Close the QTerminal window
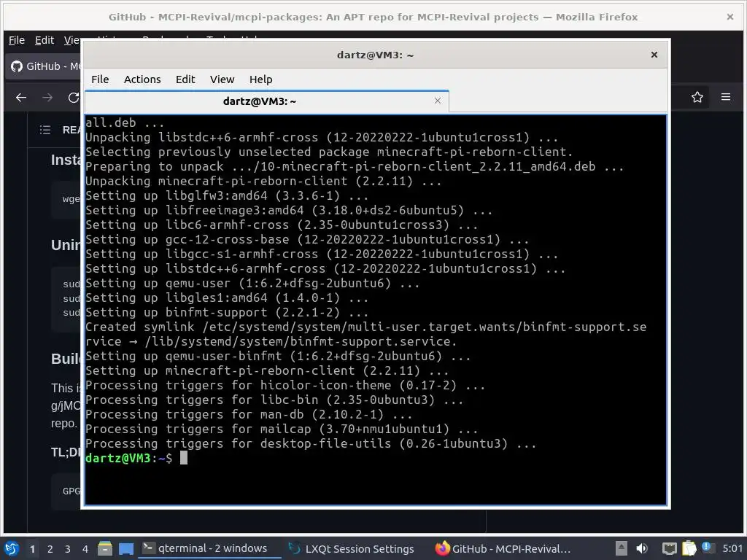This screenshot has width=747, height=560. (x=654, y=55)
